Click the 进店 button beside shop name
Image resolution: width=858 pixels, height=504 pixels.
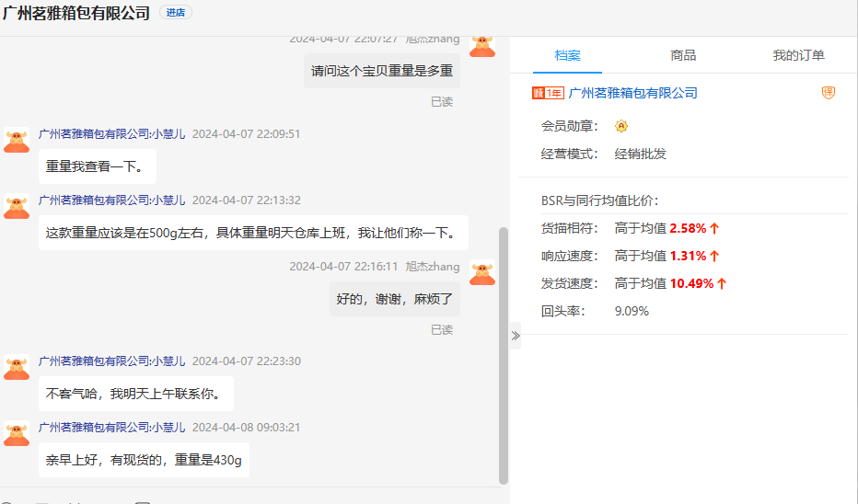pos(175,13)
